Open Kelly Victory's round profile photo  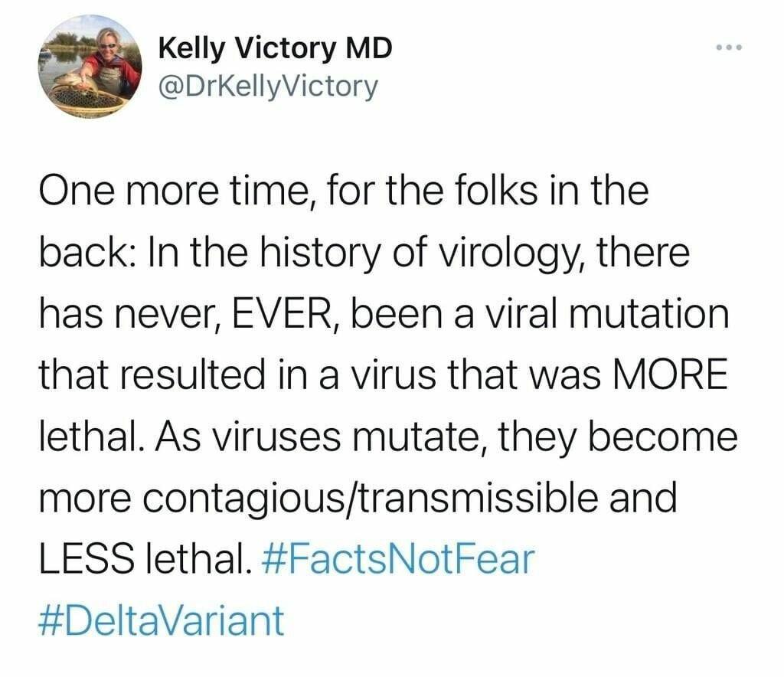90,67
